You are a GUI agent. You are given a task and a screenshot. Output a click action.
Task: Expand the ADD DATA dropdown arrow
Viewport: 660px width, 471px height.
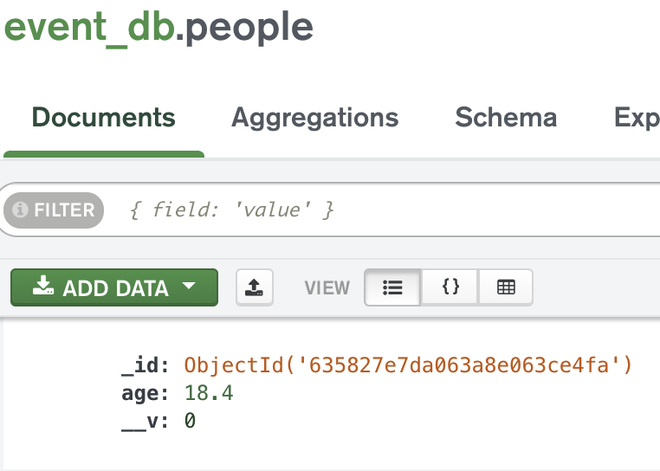click(190, 288)
